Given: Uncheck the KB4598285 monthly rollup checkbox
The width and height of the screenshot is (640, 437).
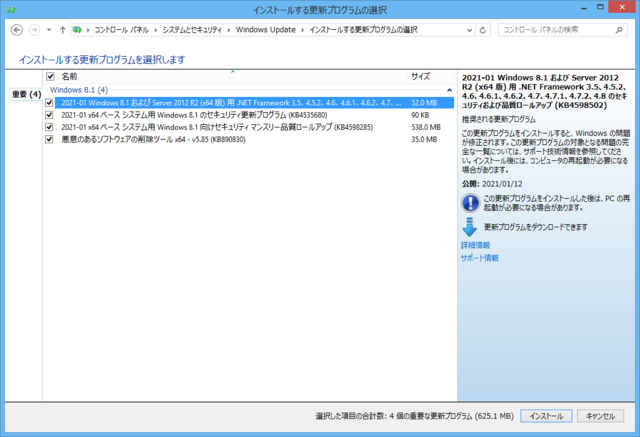Looking at the screenshot, I should click(x=49, y=127).
